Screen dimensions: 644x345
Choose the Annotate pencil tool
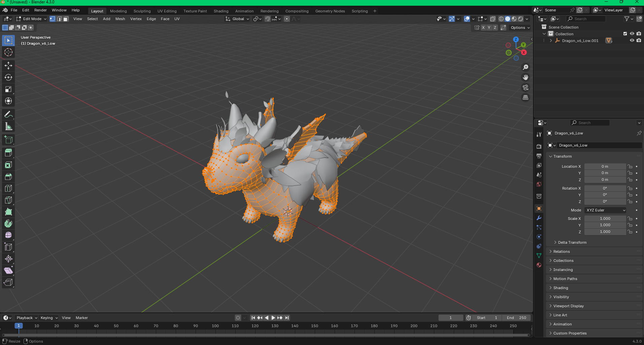8,115
